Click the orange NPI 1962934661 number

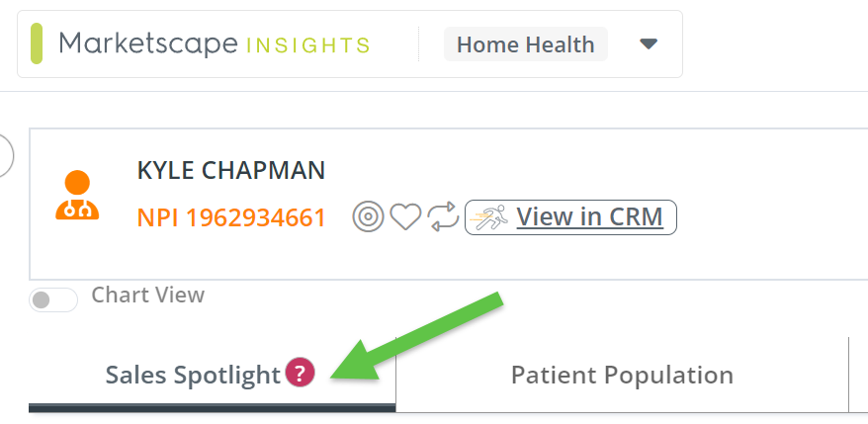(231, 217)
